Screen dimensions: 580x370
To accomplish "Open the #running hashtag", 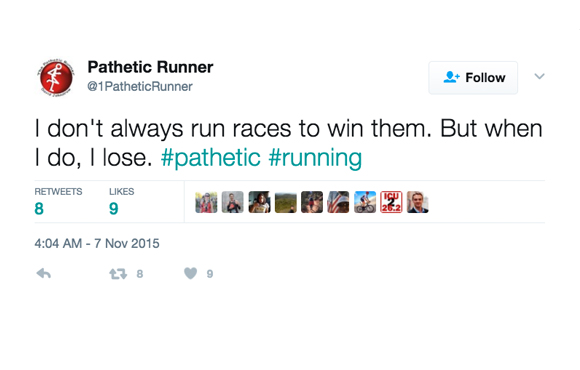I will (315, 158).
